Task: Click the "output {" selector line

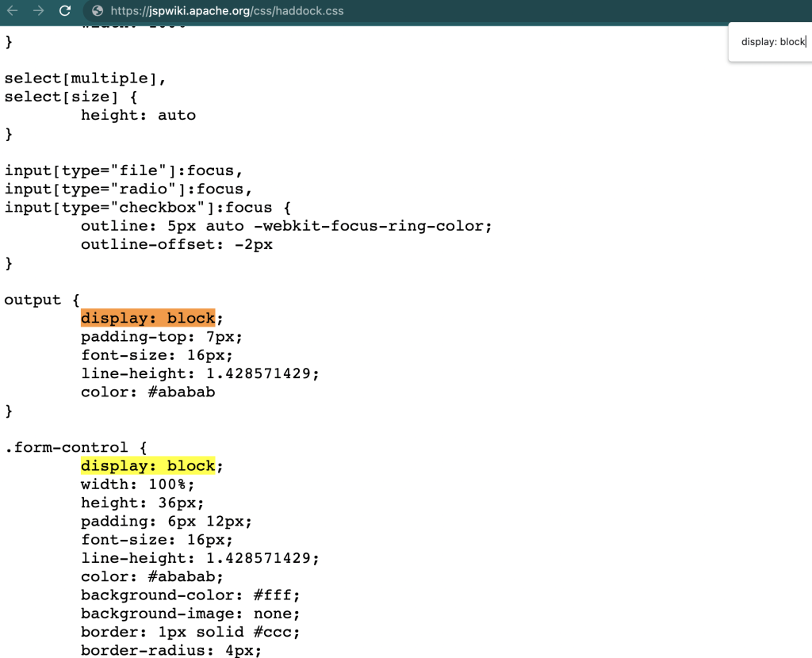Action: (x=42, y=300)
